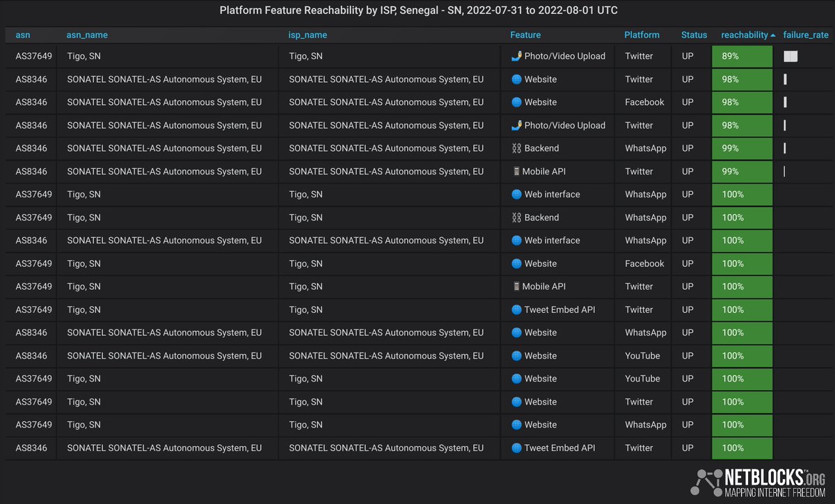
Task: Click globe icon in Tigo Website WhatsApp row
Action: click(x=516, y=425)
